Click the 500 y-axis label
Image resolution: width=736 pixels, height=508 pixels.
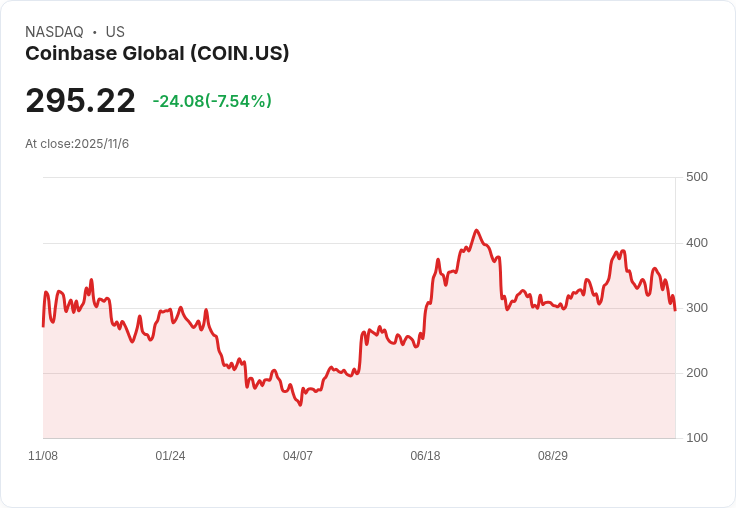[696, 177]
